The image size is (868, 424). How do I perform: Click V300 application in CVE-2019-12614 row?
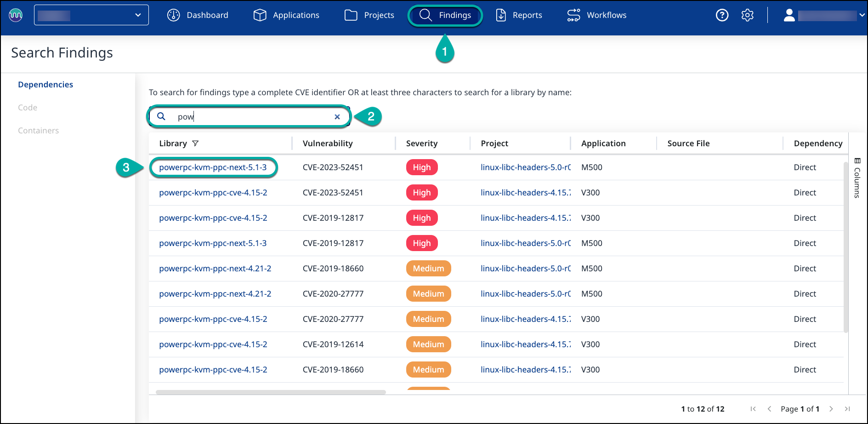coord(590,344)
